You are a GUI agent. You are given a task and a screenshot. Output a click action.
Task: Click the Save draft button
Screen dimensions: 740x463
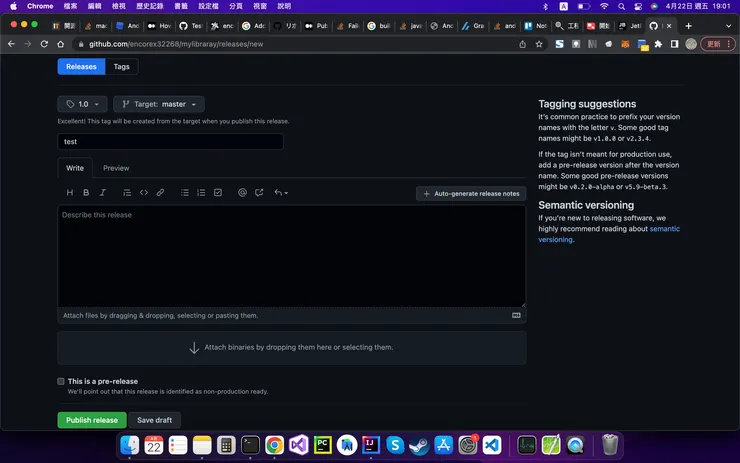click(x=155, y=420)
